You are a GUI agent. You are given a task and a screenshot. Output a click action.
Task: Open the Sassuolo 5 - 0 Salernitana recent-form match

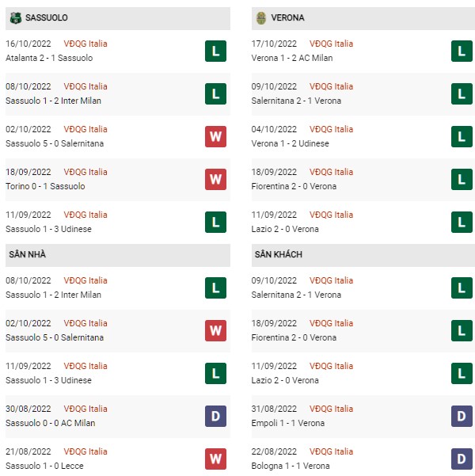[118, 136]
